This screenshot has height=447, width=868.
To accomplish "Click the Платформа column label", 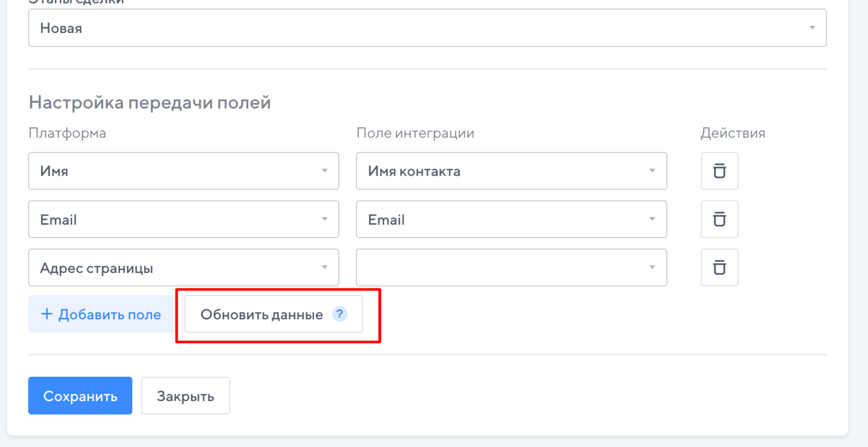I will tap(67, 133).
